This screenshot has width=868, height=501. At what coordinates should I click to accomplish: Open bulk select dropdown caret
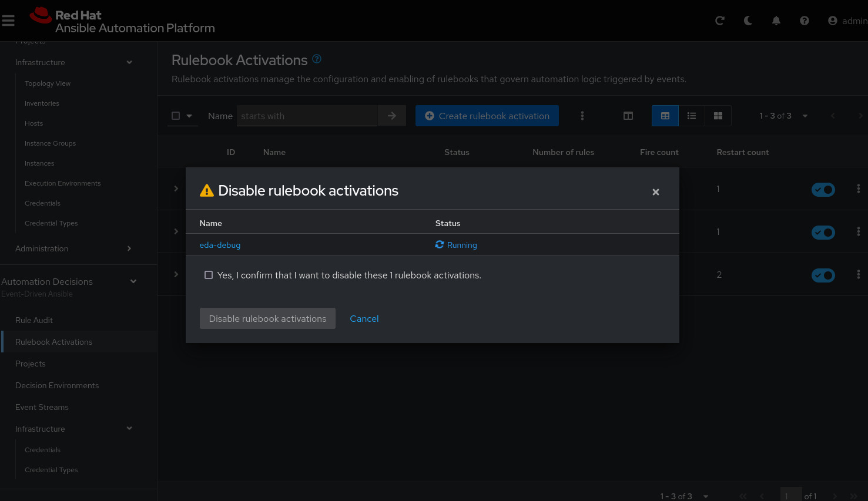pos(189,116)
